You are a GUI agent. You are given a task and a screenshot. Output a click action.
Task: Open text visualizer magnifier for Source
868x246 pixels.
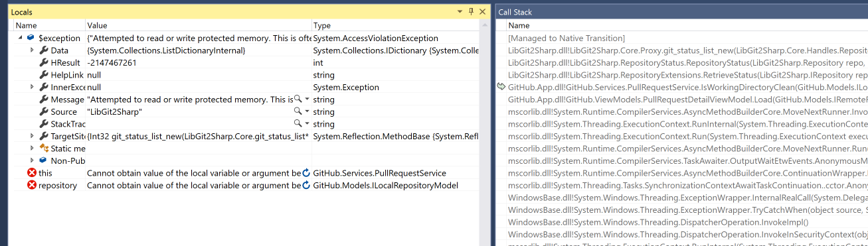point(298,111)
